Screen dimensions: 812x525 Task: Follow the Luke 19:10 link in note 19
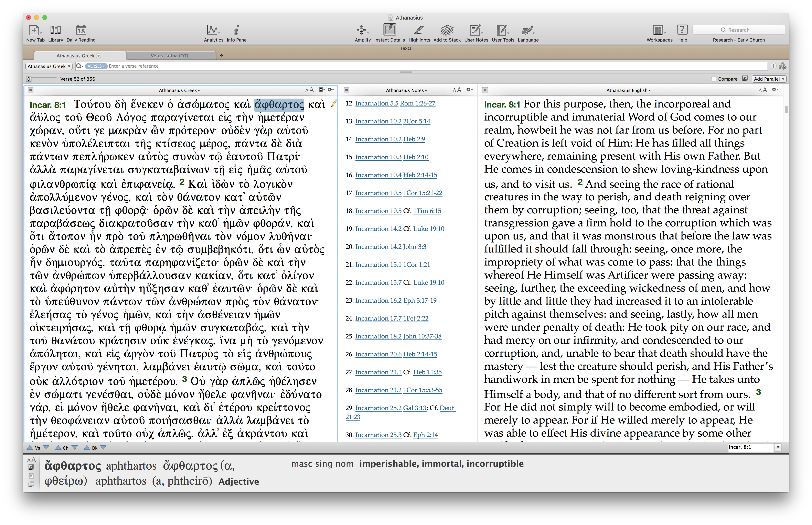[429, 229]
